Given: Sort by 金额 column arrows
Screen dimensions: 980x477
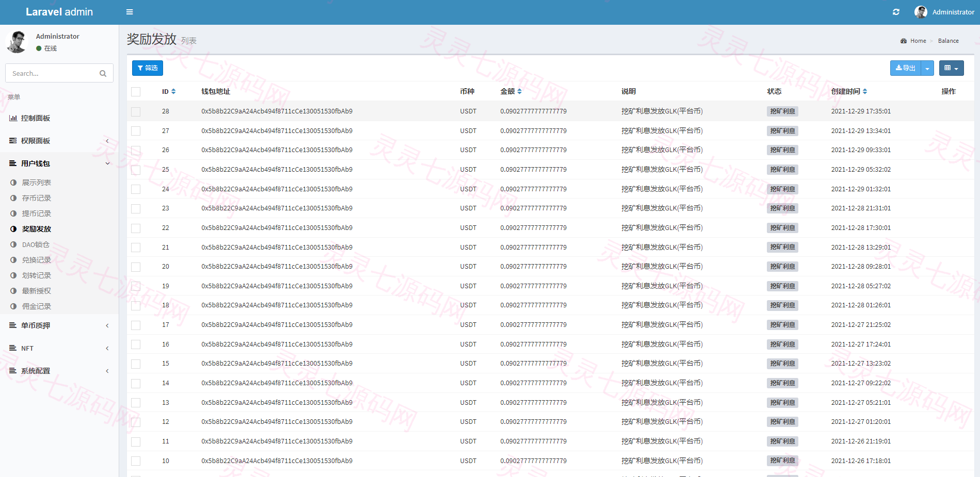Looking at the screenshot, I should [x=520, y=91].
